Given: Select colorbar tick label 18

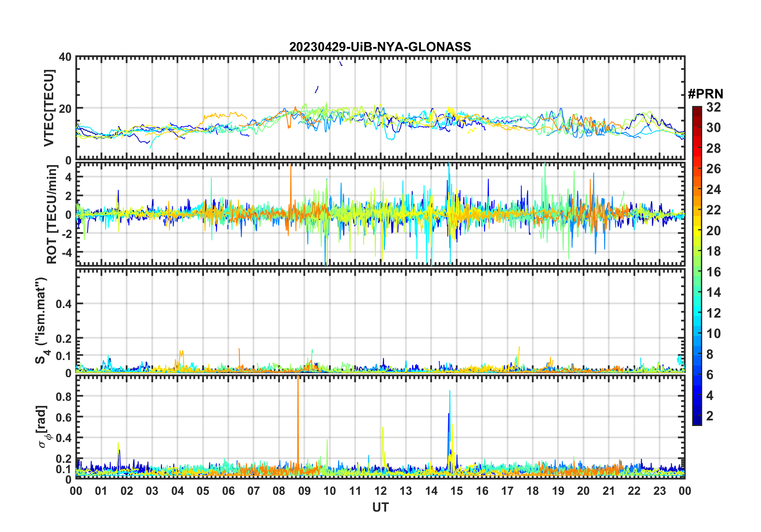Looking at the screenshot, I should (x=713, y=251).
